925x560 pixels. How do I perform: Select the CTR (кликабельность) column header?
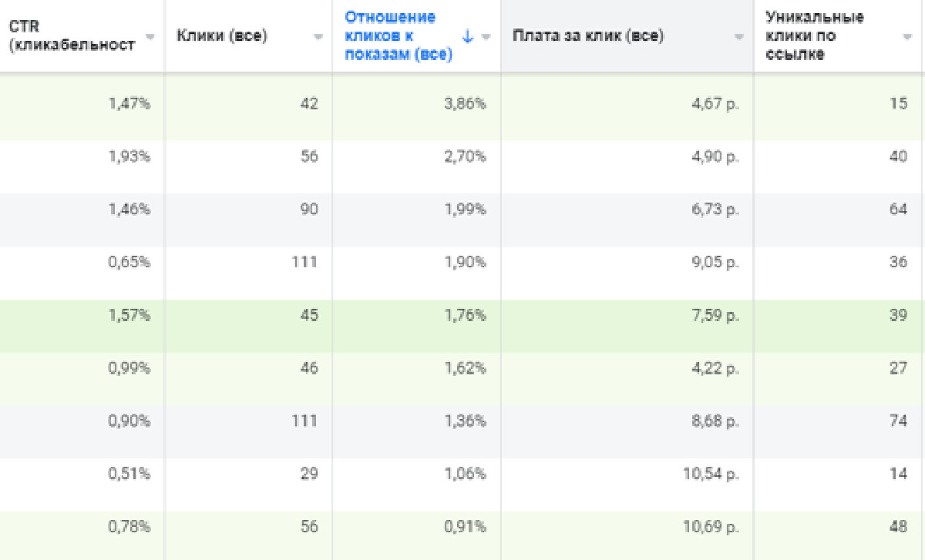pos(72,35)
